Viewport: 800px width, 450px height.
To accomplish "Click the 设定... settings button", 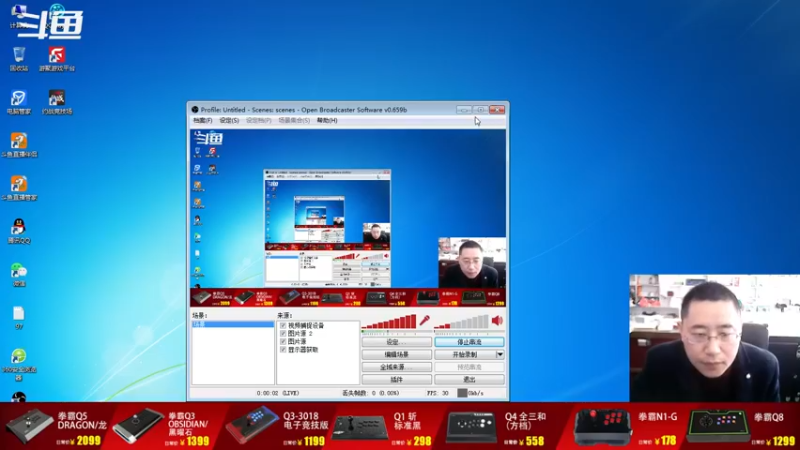I will (x=396, y=342).
